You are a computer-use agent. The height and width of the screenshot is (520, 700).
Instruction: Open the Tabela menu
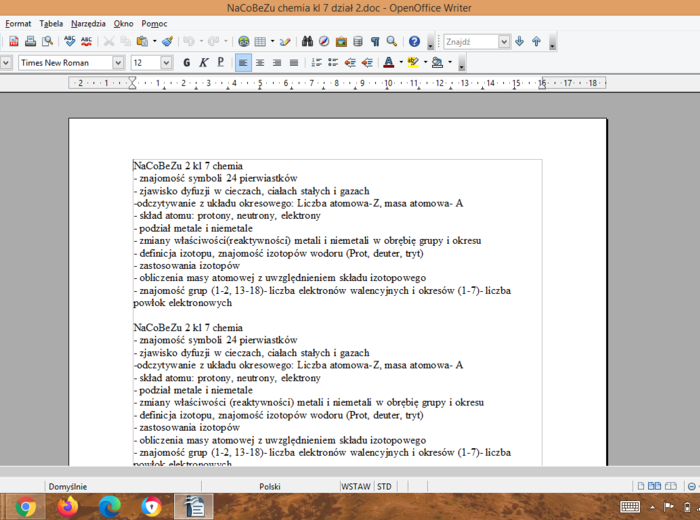[x=51, y=23]
